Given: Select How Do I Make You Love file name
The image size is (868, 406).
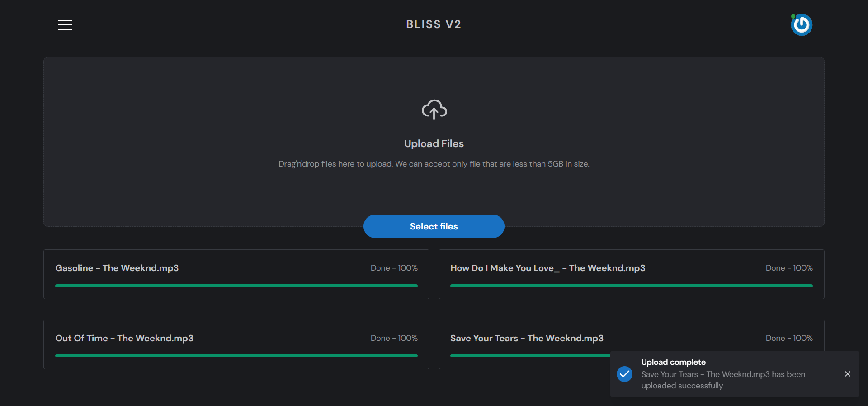Looking at the screenshot, I should tap(547, 268).
